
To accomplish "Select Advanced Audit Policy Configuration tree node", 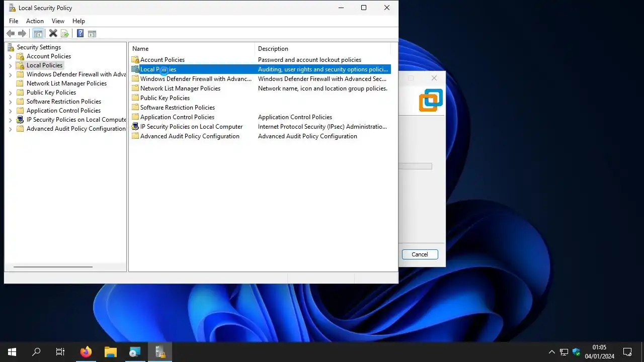I will pyautogui.click(x=76, y=129).
